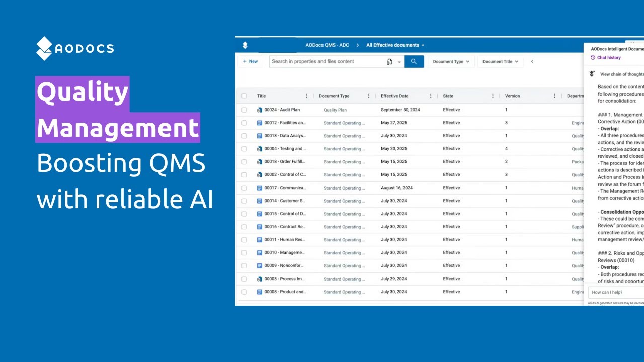
Task: Select checkbox for 00018 - Order Fulfill row
Action: tap(244, 162)
